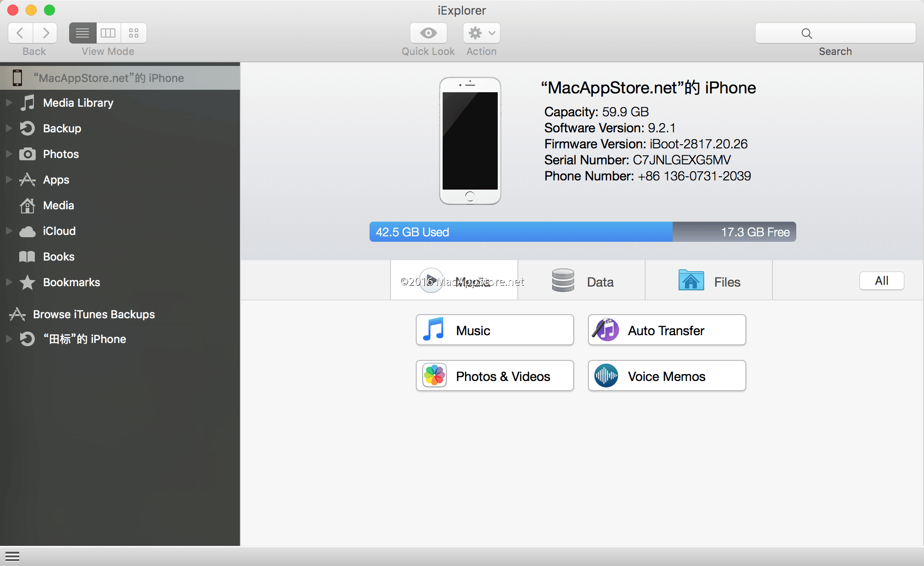Expand the Apps tree item
Image resolution: width=924 pixels, height=566 pixels.
9,180
